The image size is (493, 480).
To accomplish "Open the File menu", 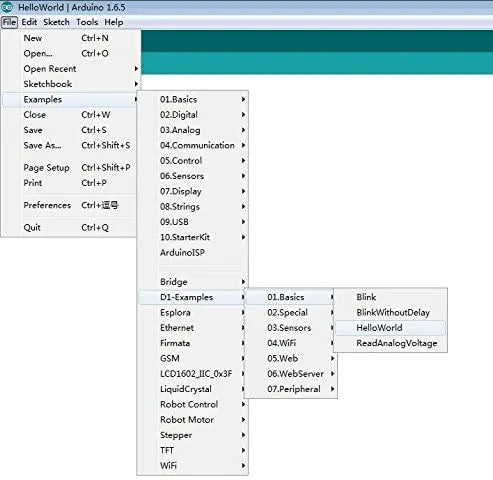I will click(9, 22).
